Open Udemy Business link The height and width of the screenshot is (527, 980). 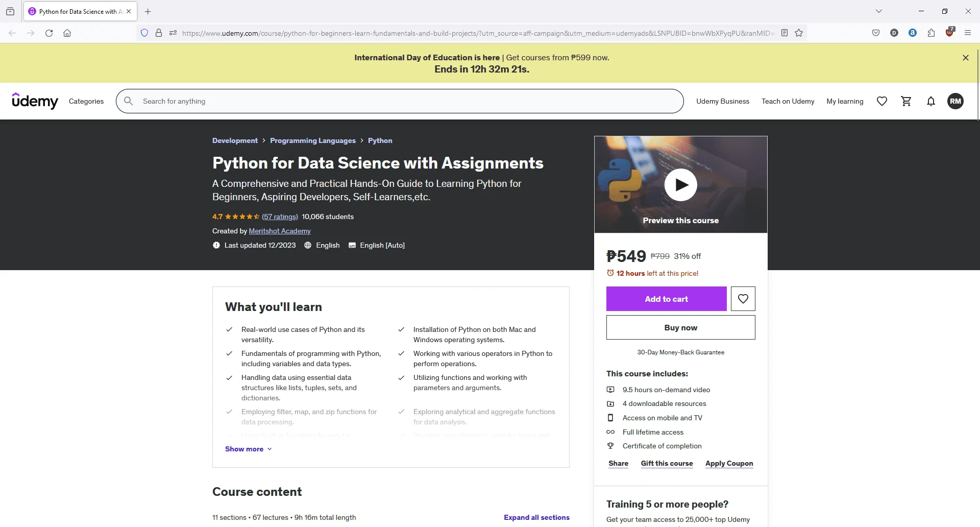point(723,101)
